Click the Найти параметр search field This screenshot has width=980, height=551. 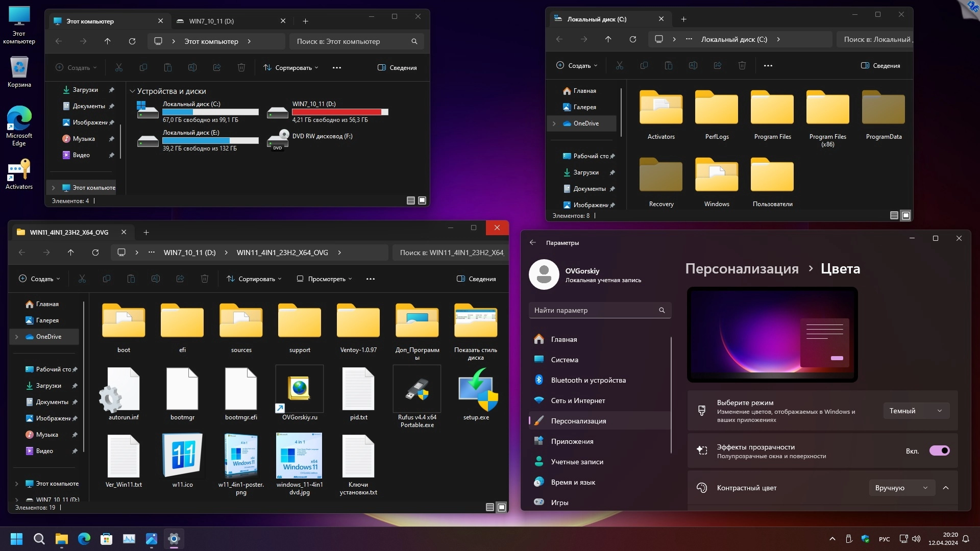click(x=595, y=310)
